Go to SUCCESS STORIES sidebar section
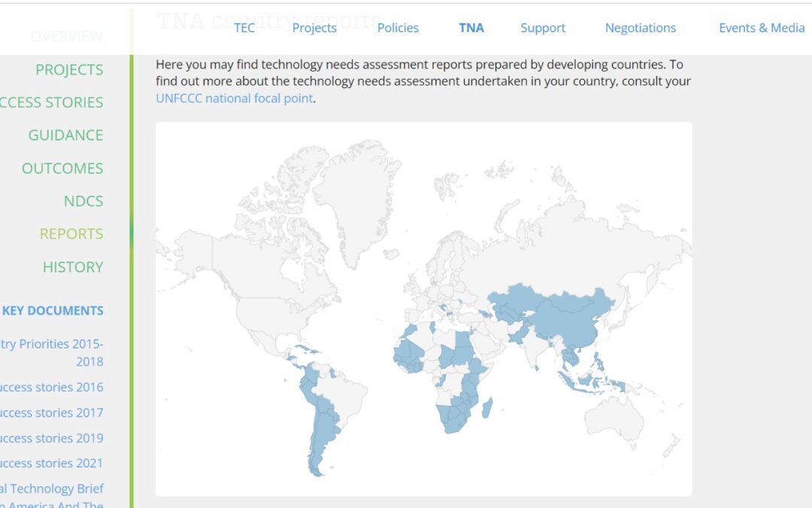Screen dimensions: 812x508 [x=53, y=102]
